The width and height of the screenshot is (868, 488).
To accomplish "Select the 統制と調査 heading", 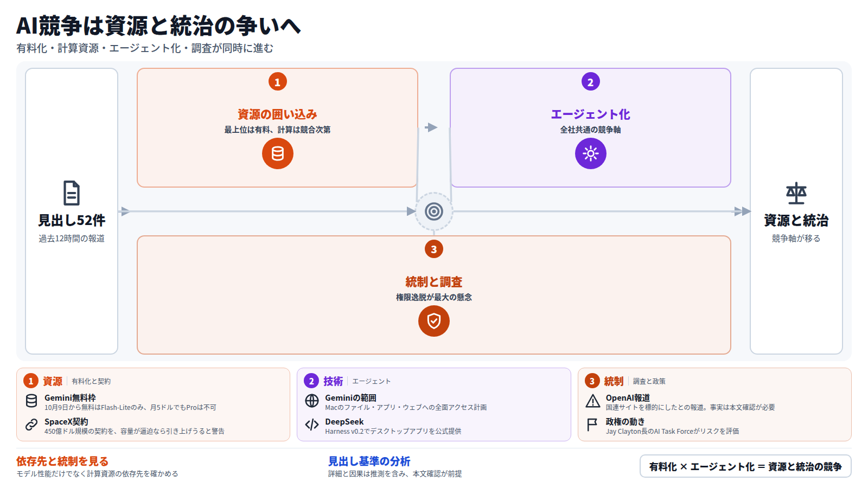I will pyautogui.click(x=434, y=282).
